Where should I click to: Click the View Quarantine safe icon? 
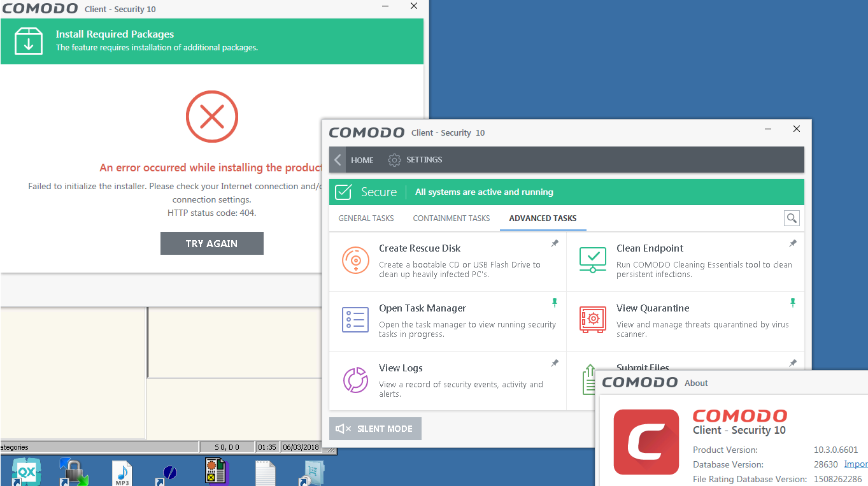[593, 320]
